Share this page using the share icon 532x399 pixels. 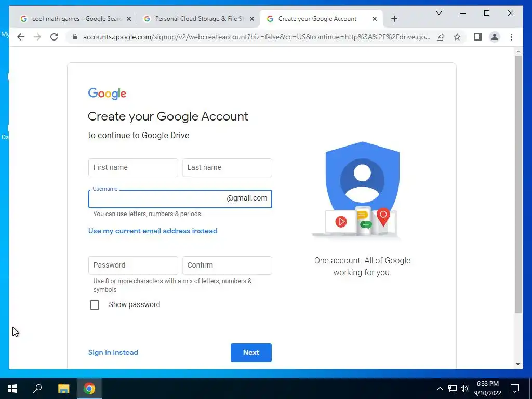coord(441,37)
